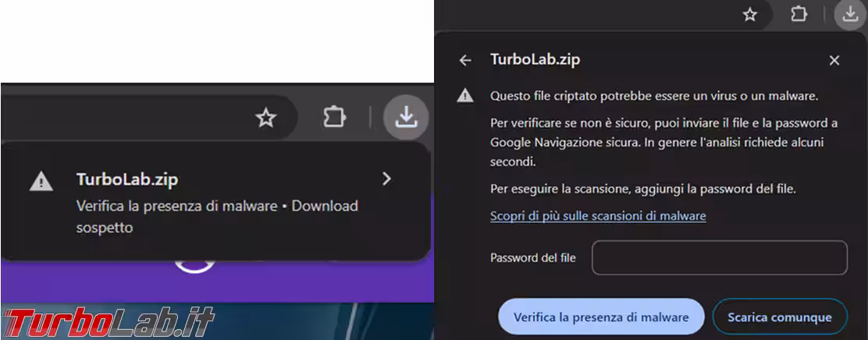Image resolution: width=868 pixels, height=340 pixels.
Task: Open "Scopri di più sulle scansioni di malware" link
Action: coord(598,215)
